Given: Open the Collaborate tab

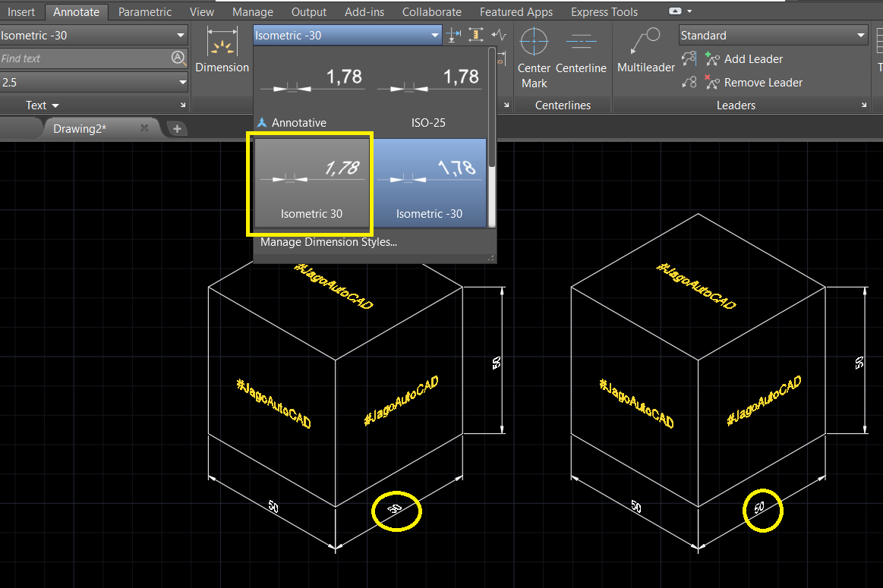Looking at the screenshot, I should pyautogui.click(x=431, y=12).
